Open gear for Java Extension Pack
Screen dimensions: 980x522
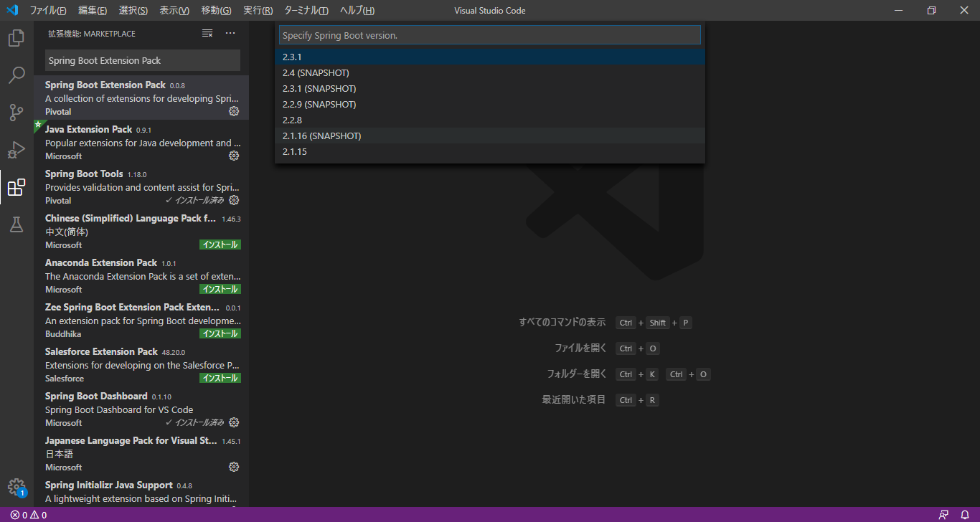pyautogui.click(x=234, y=156)
